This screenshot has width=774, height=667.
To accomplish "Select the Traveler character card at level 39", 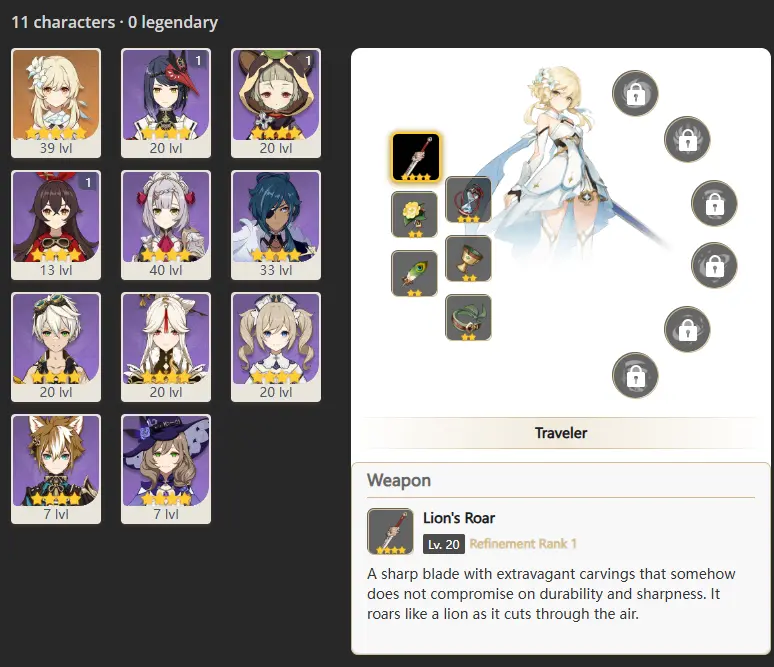I will coord(56,103).
